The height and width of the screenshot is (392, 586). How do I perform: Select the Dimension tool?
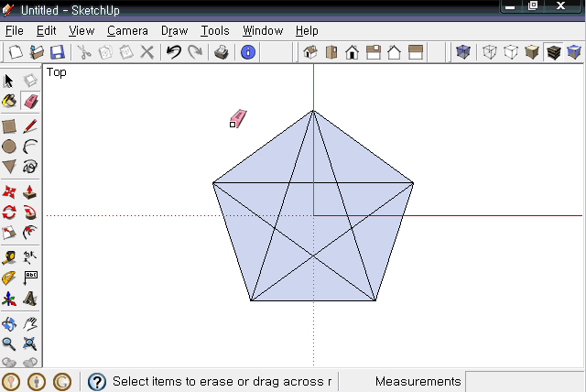(x=30, y=258)
